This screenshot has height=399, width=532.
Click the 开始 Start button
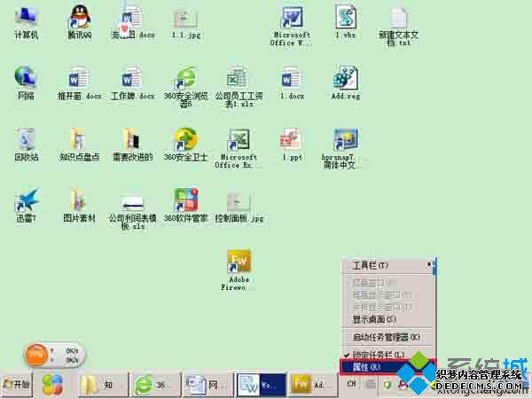click(x=18, y=385)
